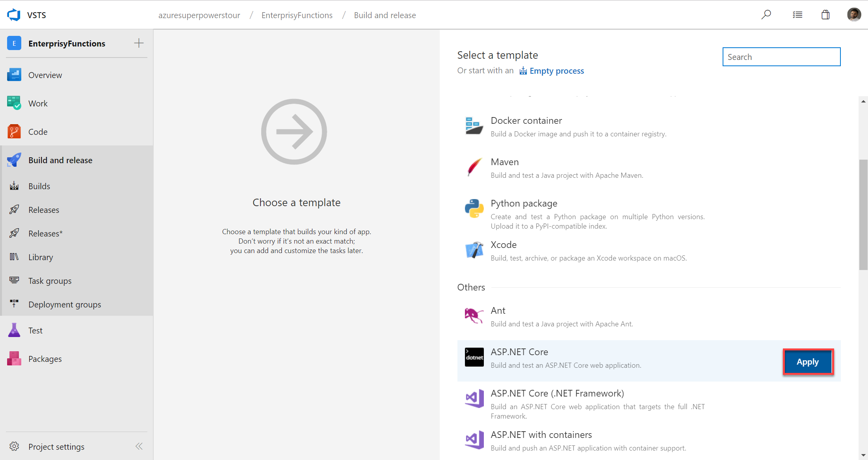The image size is (868, 460).
Task: Choose the Ant template title
Action: pos(498,310)
